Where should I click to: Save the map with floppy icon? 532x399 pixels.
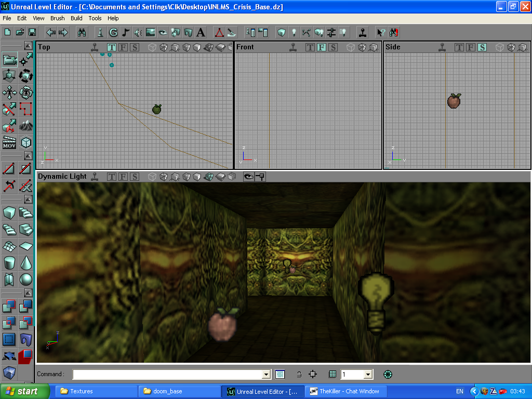32,32
